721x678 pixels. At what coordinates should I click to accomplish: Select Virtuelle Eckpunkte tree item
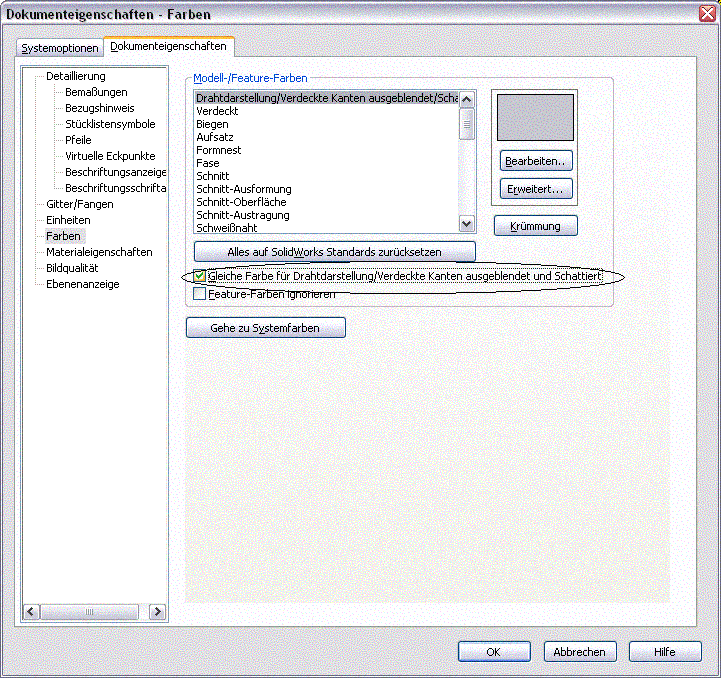click(x=110, y=156)
